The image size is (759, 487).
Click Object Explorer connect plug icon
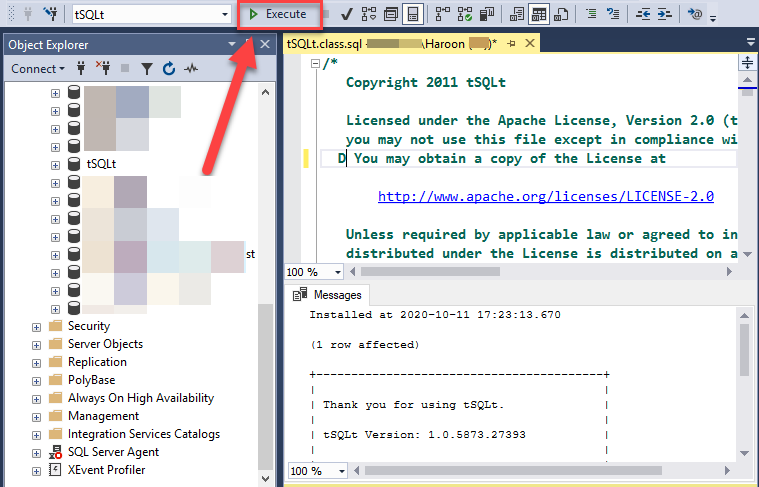tap(81, 69)
